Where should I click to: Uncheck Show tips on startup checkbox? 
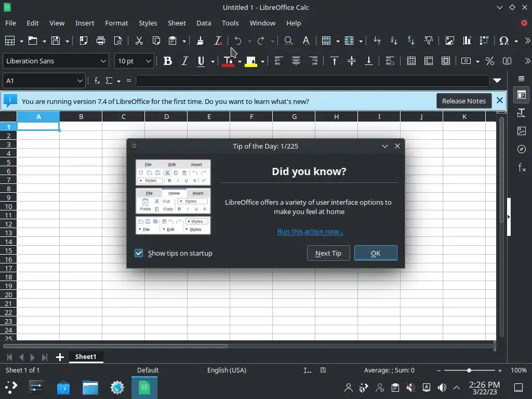coord(139,253)
